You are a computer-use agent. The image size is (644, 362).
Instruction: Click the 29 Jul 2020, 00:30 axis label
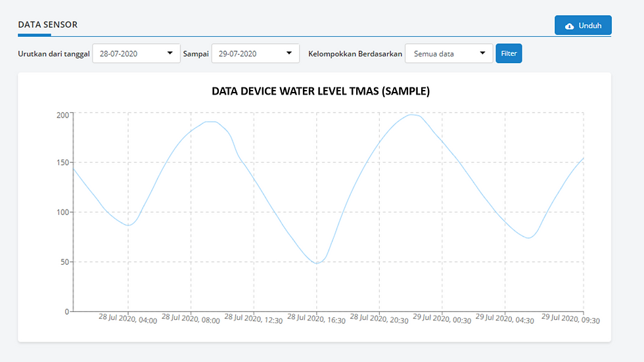pyautogui.click(x=442, y=319)
